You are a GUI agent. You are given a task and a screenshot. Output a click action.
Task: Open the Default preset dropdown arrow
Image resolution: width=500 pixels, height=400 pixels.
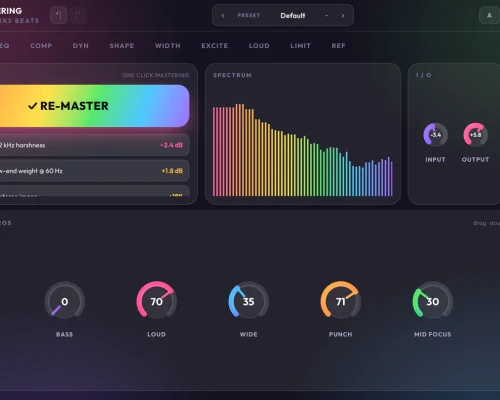click(326, 16)
